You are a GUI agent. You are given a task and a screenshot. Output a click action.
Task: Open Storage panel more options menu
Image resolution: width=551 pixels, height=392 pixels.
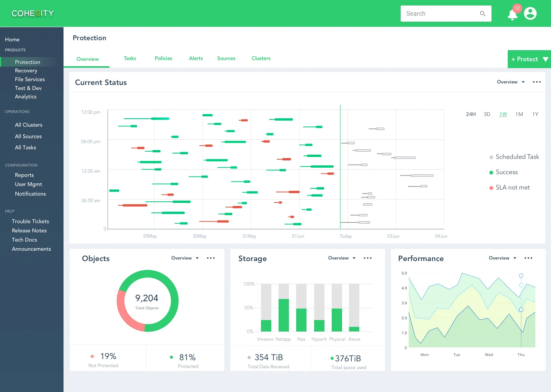click(368, 258)
